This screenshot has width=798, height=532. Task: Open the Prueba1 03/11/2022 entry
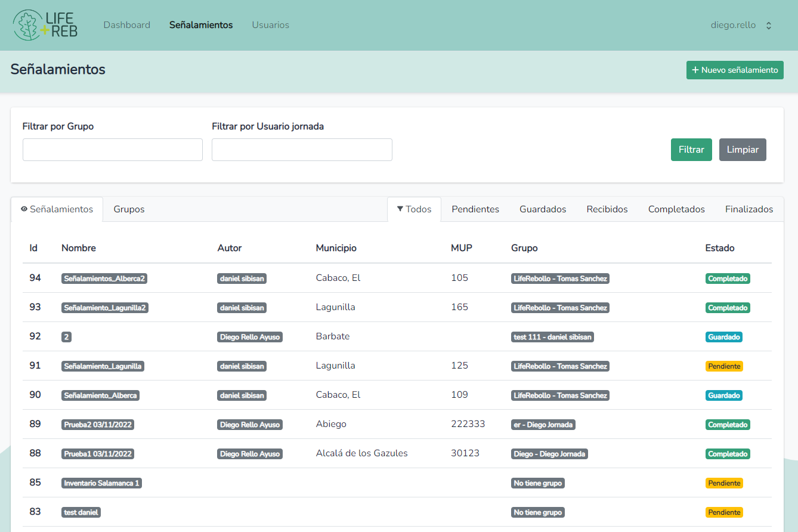(98, 454)
